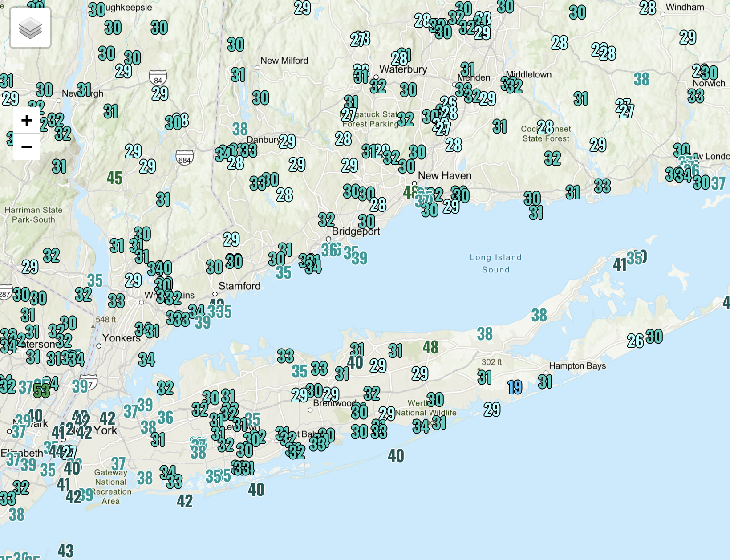Click the Interstate 684 highway shield

point(184,158)
